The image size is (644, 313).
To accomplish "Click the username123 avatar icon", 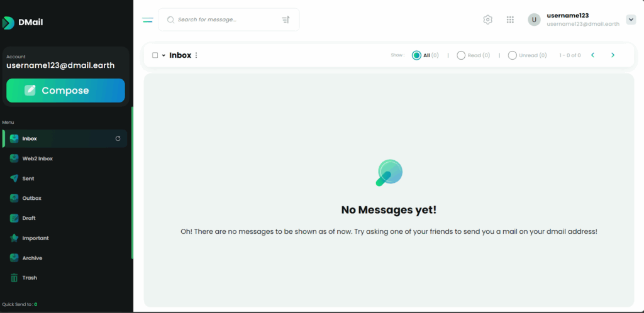I will pos(534,19).
